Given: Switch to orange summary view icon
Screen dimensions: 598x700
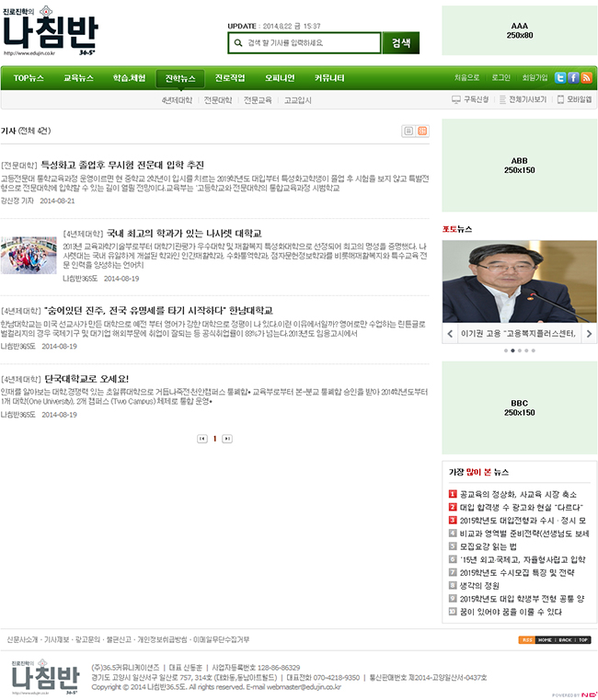Looking at the screenshot, I should pyautogui.click(x=422, y=131).
